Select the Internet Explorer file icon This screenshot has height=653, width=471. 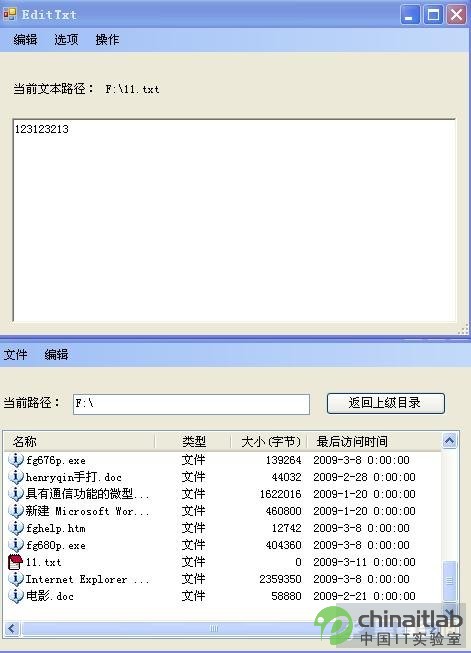pos(15,579)
